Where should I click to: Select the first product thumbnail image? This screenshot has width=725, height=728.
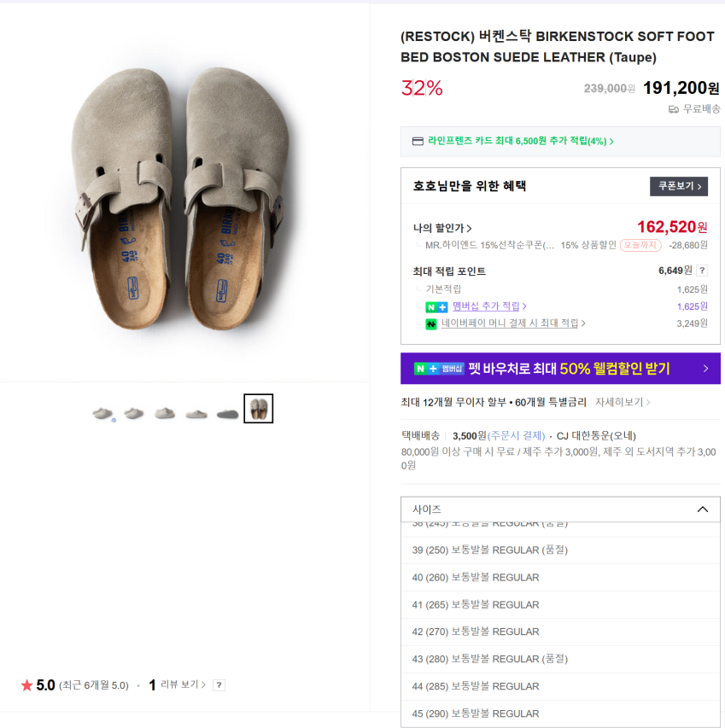coord(103,414)
